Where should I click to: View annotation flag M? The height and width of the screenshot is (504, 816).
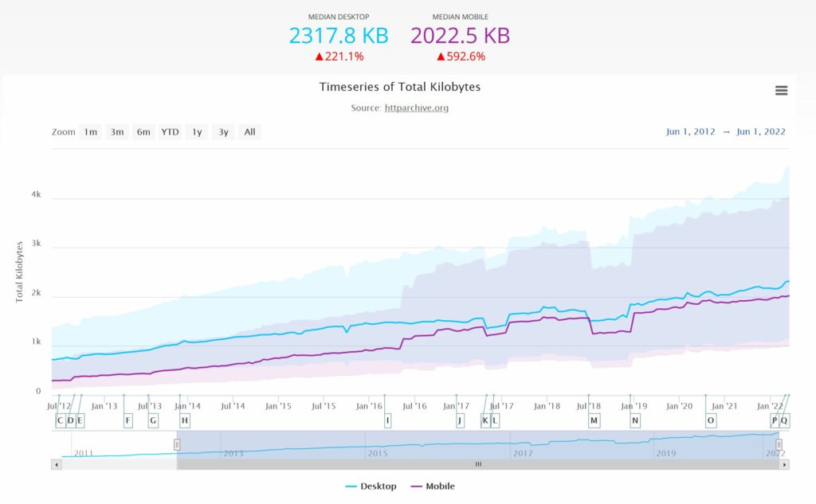click(594, 420)
